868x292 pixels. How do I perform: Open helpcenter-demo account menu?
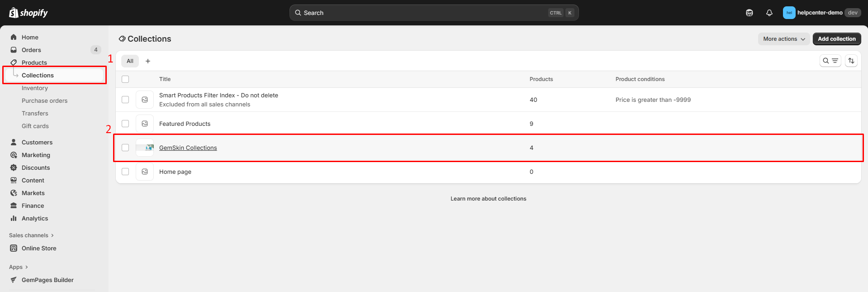(822, 13)
